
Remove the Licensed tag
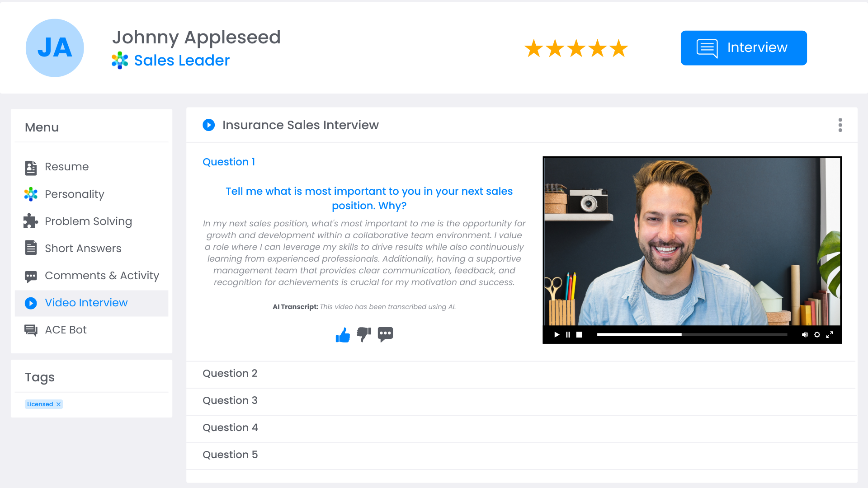pos(58,404)
